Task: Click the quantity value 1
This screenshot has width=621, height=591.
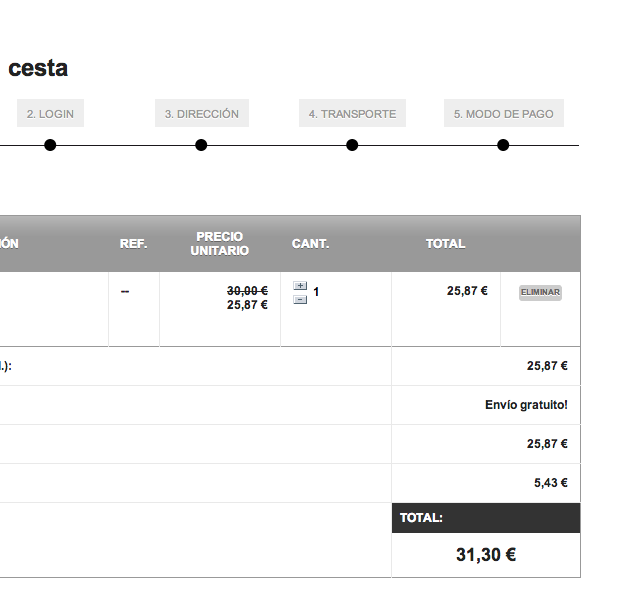Action: [x=316, y=292]
